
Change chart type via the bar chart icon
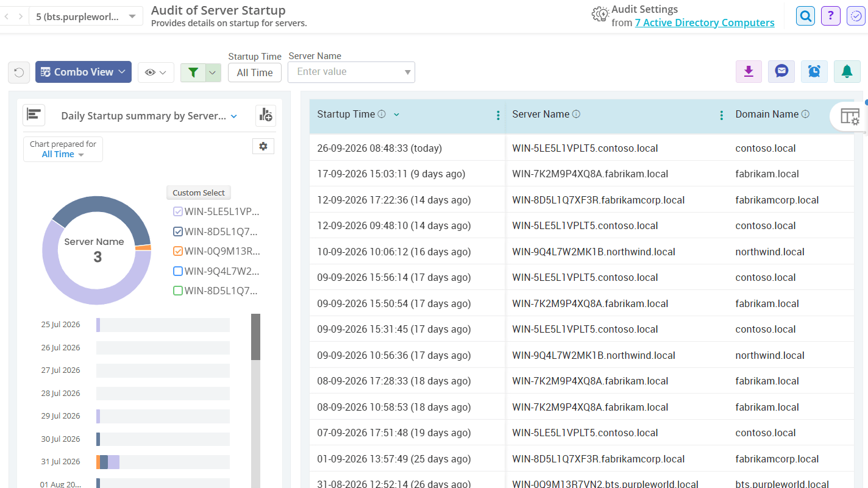34,115
